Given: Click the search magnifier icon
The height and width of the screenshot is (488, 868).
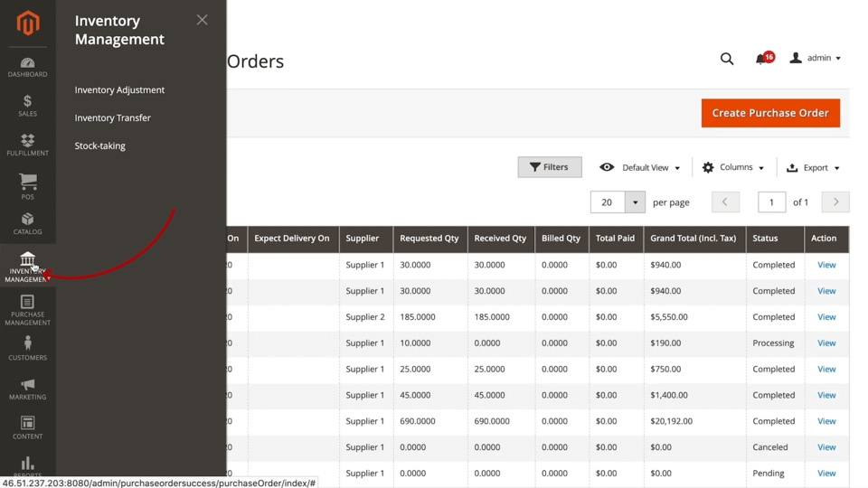Looking at the screenshot, I should click(x=727, y=59).
